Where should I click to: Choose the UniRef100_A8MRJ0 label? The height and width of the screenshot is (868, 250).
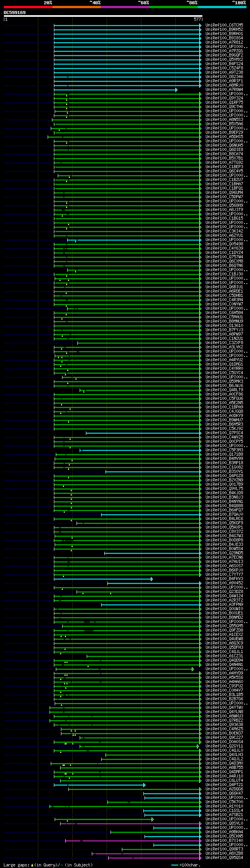coord(224,85)
